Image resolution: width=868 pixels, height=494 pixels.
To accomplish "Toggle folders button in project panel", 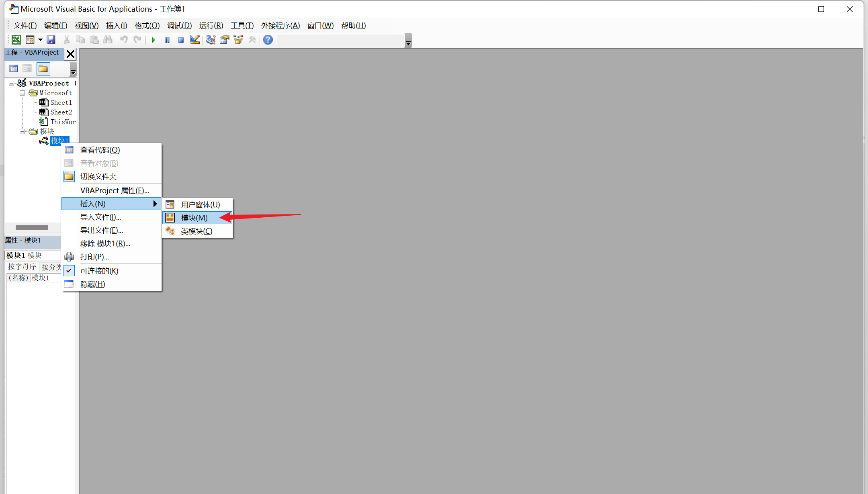I will click(43, 69).
